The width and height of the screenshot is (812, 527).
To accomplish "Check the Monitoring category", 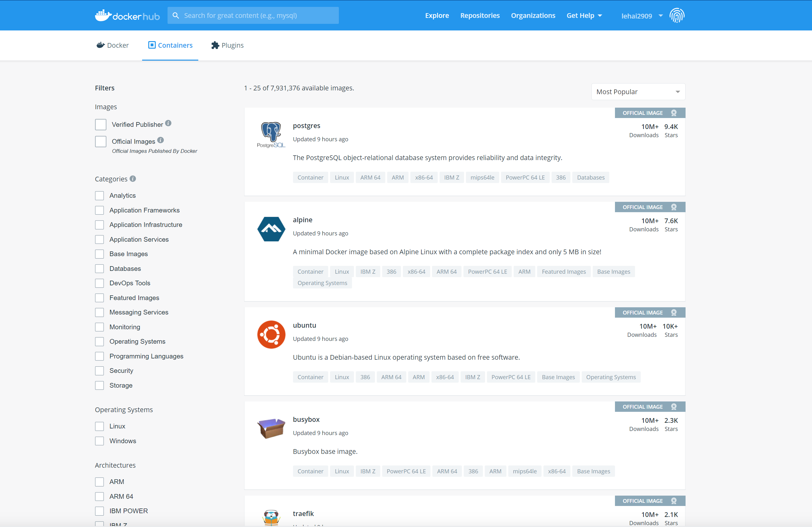I will [x=99, y=327].
